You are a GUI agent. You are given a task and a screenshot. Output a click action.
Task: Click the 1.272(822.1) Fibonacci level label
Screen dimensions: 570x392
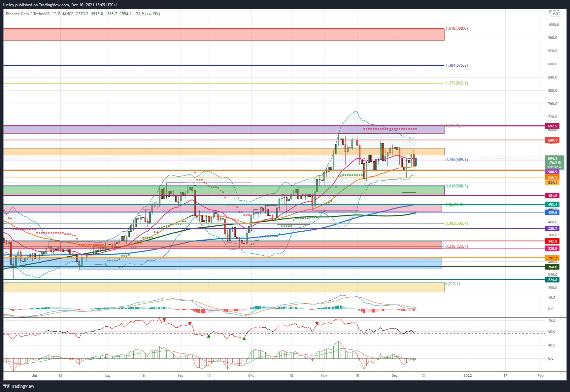click(x=456, y=83)
